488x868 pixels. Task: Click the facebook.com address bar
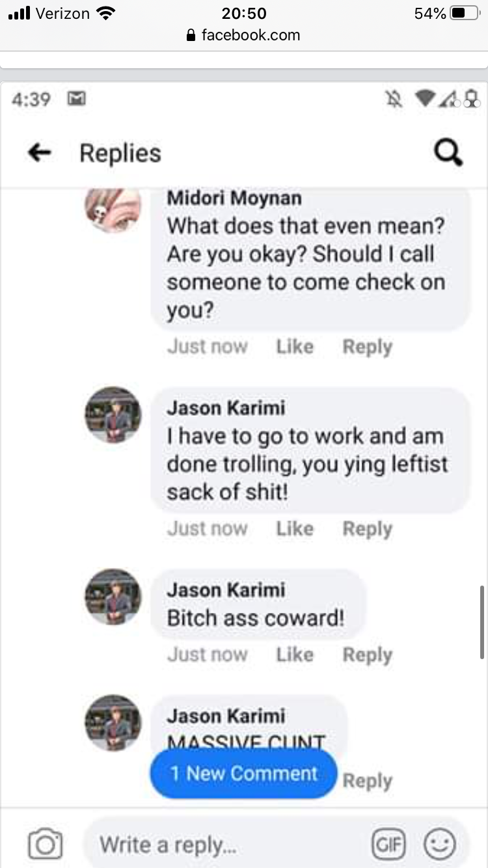[x=244, y=35]
